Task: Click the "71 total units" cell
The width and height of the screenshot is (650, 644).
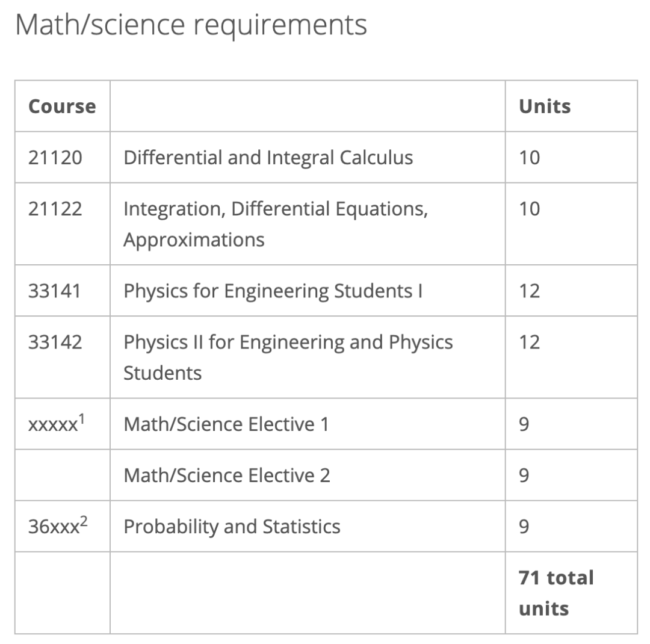Action: click(x=556, y=593)
